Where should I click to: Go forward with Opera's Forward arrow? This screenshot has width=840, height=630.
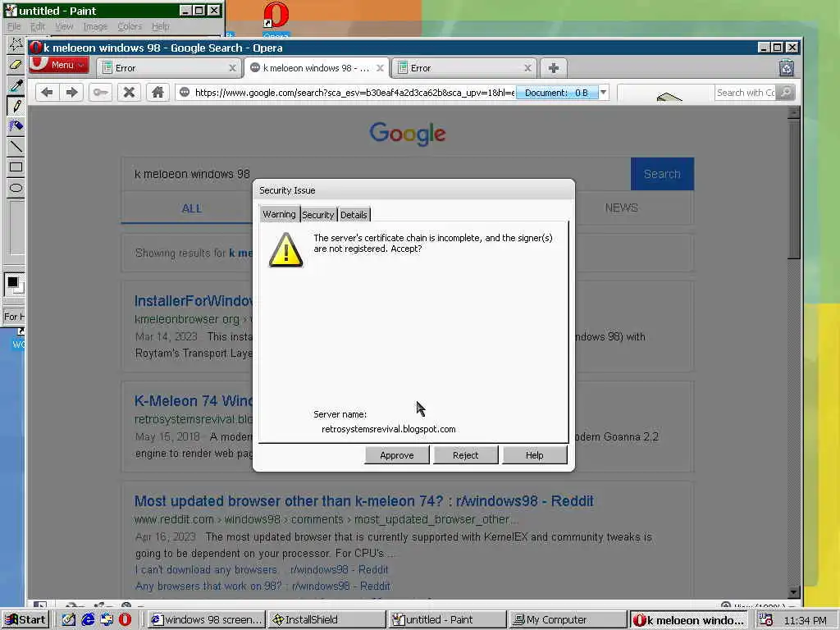click(71, 92)
